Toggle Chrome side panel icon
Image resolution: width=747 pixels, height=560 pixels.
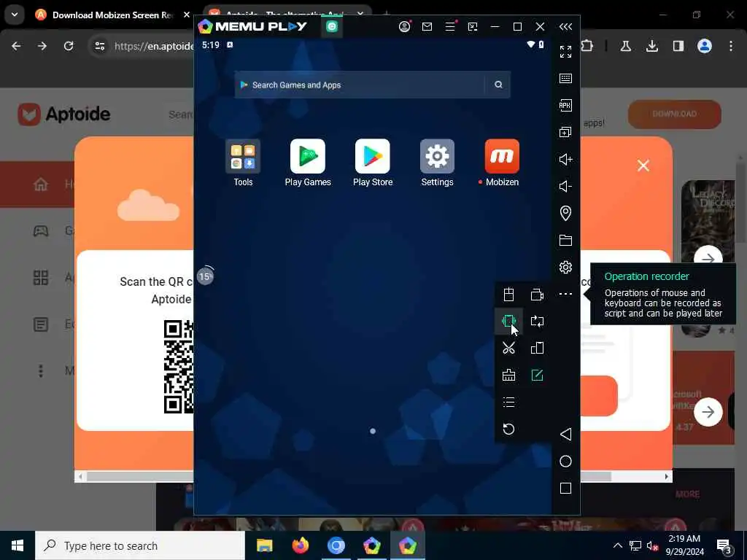click(x=678, y=46)
